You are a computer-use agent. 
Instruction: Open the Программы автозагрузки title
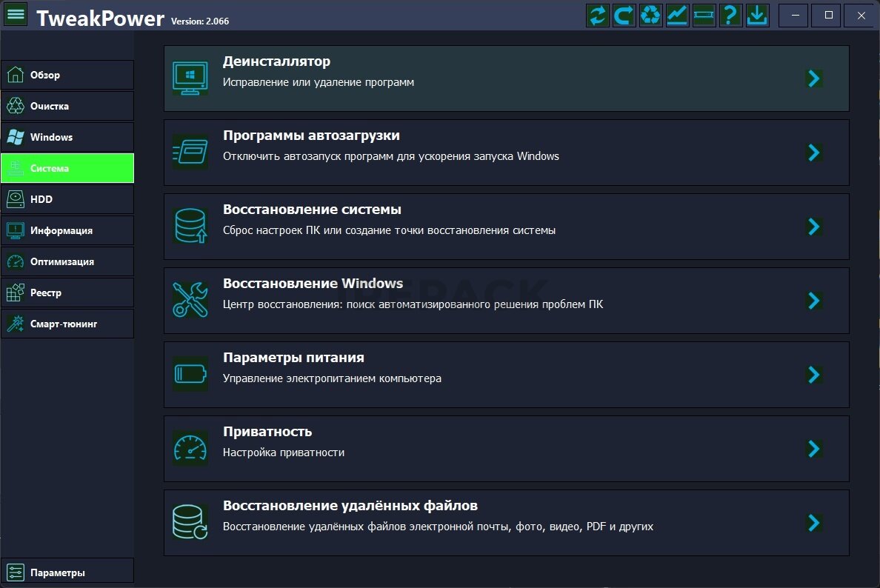311,136
